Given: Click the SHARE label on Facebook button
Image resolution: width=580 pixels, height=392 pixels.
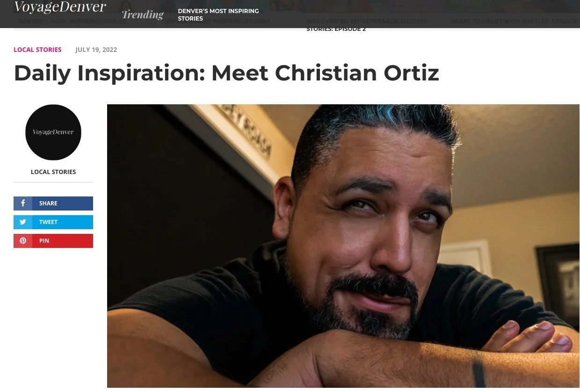Looking at the screenshot, I should 48,203.
